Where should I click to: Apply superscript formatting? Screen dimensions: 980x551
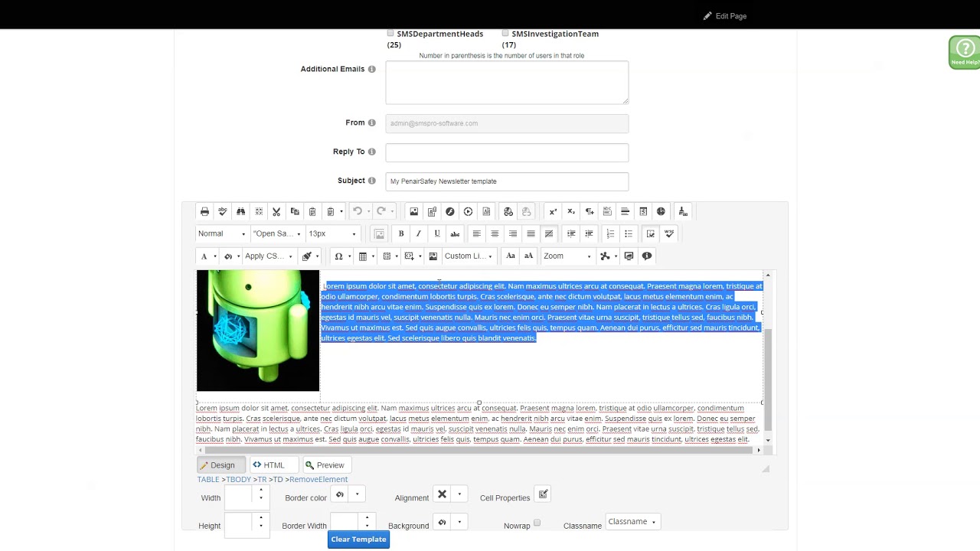[553, 211]
